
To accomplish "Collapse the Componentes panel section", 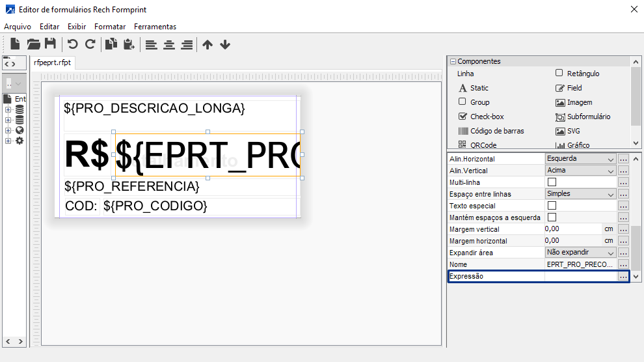I will [453, 61].
